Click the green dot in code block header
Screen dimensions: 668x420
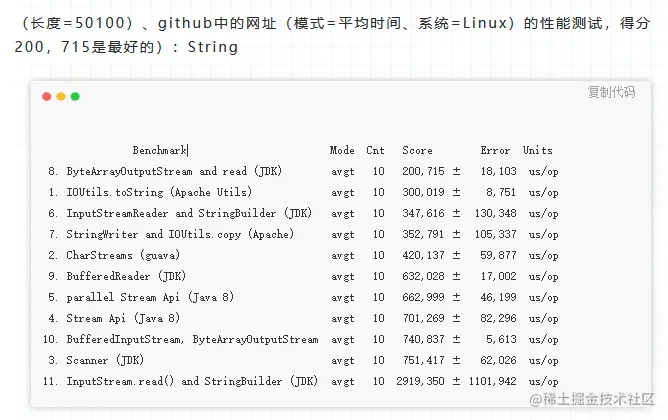pos(75,97)
